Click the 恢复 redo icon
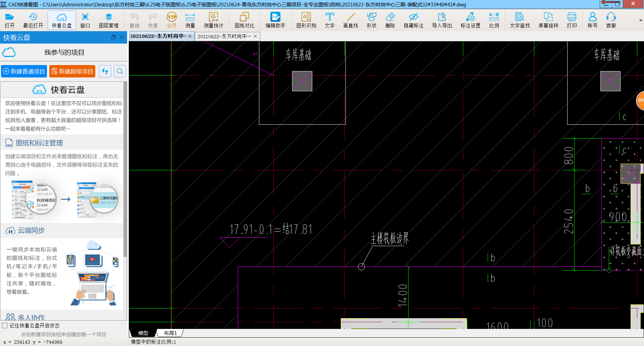644x346 pixels. [x=153, y=20]
